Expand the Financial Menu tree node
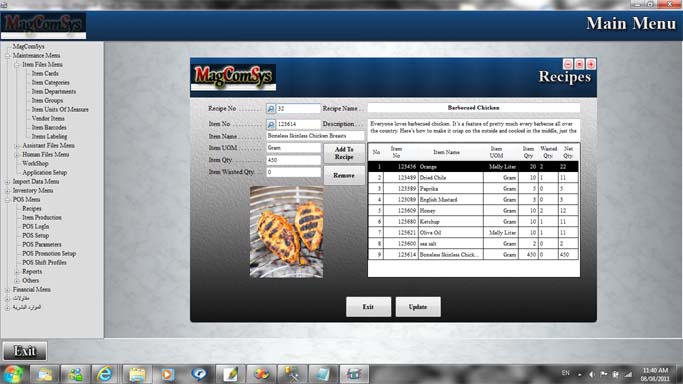Screen dimensions: 683x384 tap(7, 290)
